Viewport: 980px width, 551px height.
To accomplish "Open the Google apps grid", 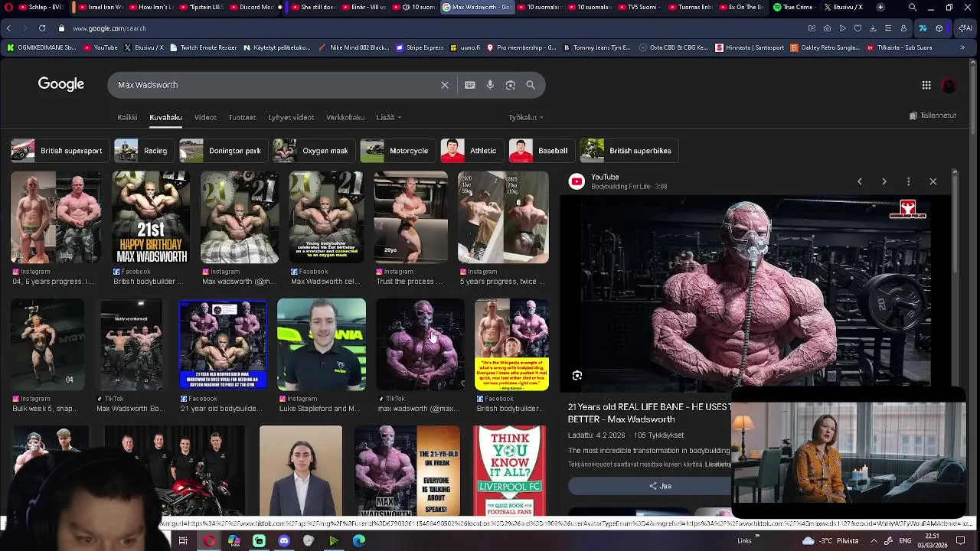I will (926, 85).
